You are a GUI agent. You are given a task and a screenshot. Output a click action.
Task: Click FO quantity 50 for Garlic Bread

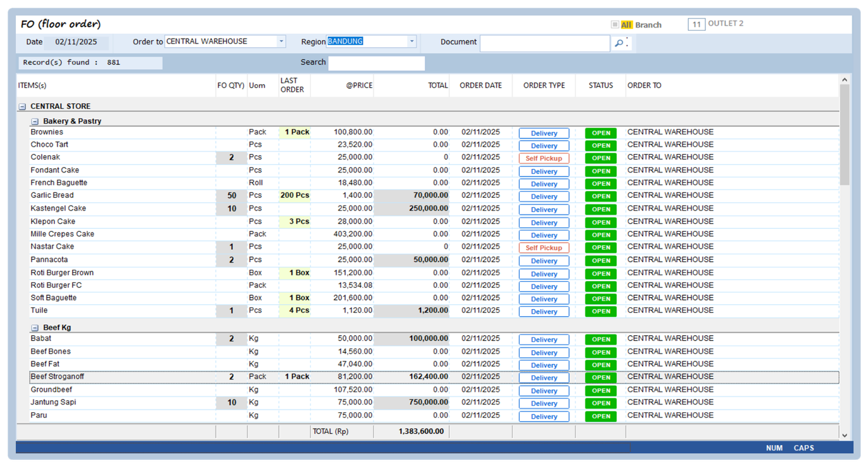[x=232, y=195]
